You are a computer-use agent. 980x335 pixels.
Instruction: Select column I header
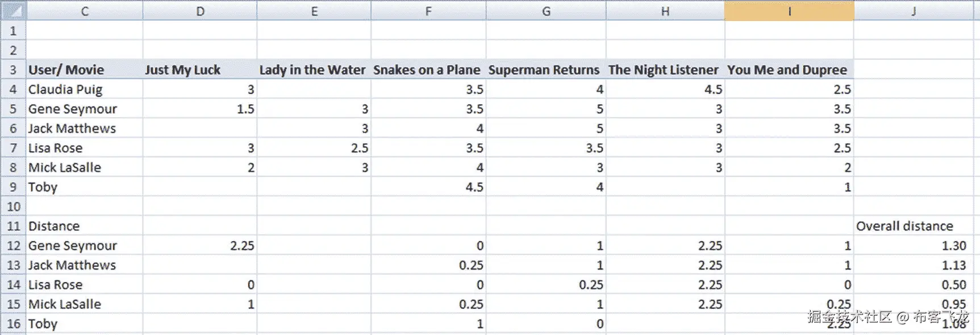[789, 11]
